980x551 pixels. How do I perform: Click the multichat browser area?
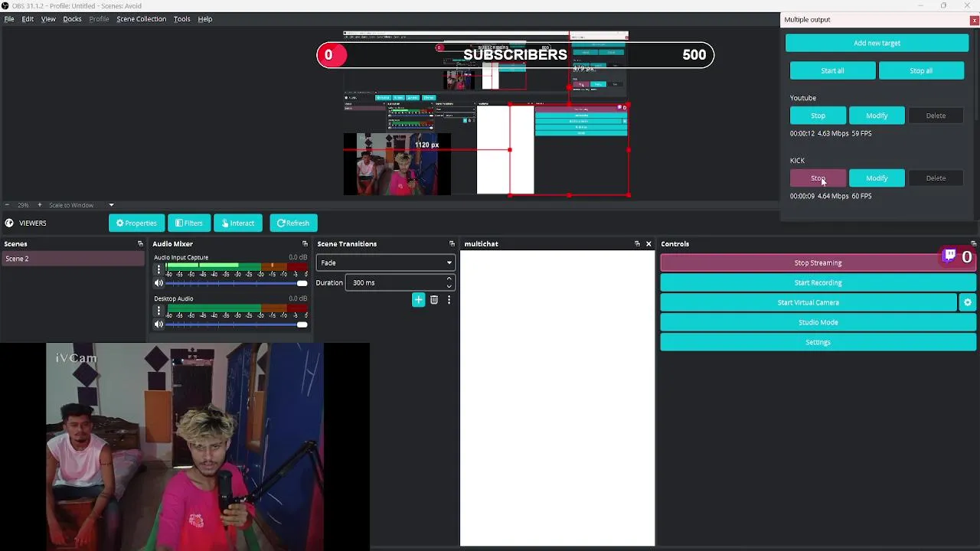(557, 398)
